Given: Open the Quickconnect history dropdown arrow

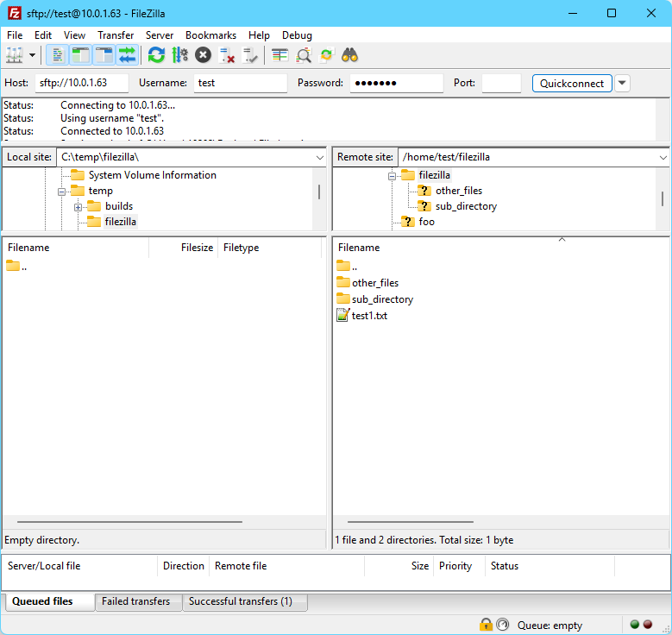Looking at the screenshot, I should [622, 83].
